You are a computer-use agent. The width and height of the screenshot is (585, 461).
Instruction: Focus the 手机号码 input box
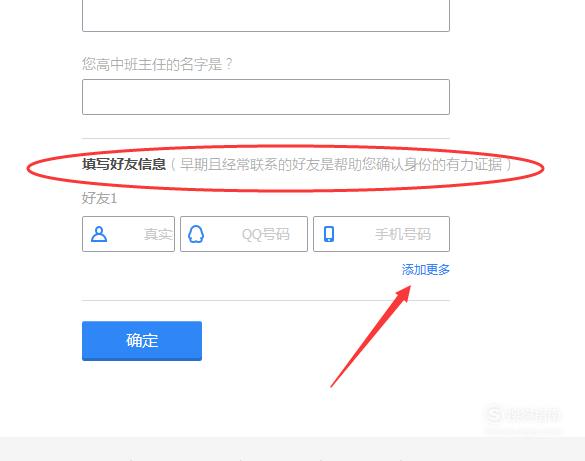[381, 234]
